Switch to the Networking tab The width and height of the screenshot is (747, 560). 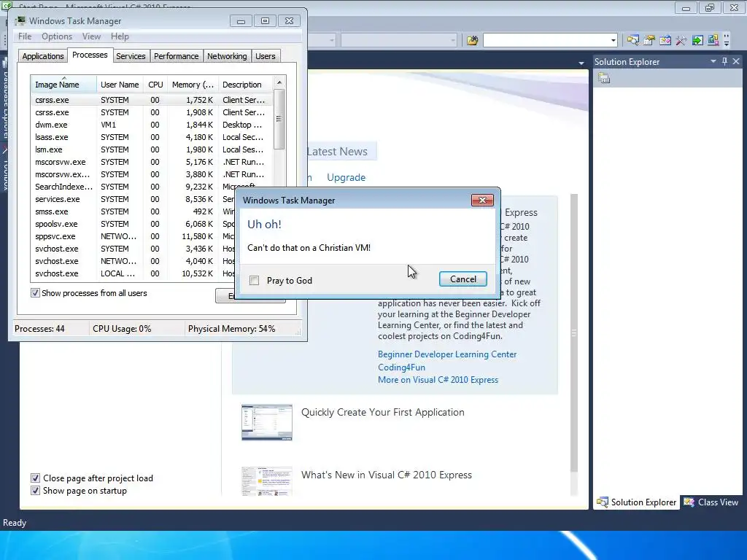(x=228, y=56)
